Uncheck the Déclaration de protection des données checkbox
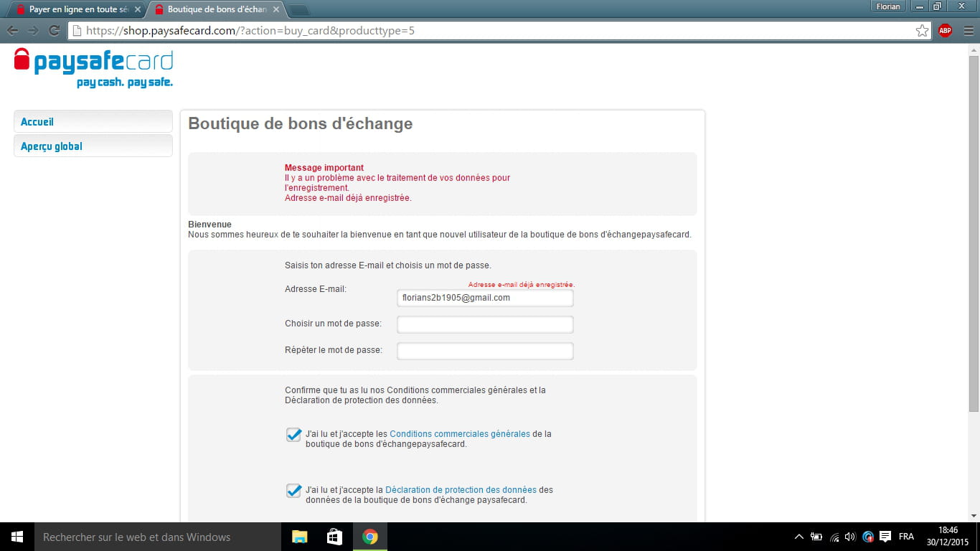This screenshot has width=980, height=551. [293, 491]
